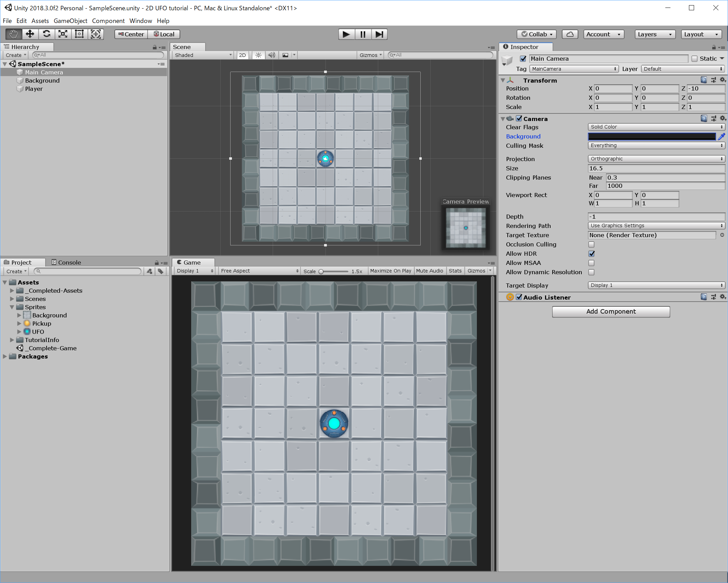Toggle scene lighting sun icon
The image size is (728, 583).
pos(258,55)
